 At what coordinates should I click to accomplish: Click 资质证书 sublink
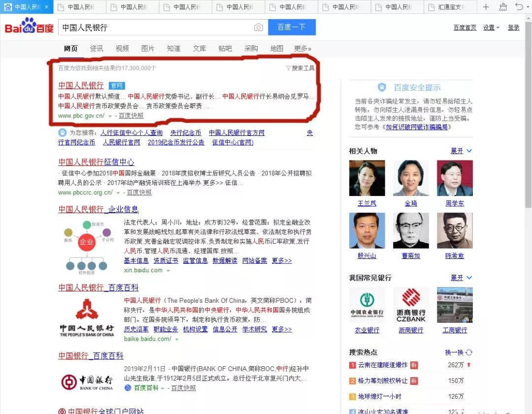pyautogui.click(x=166, y=260)
